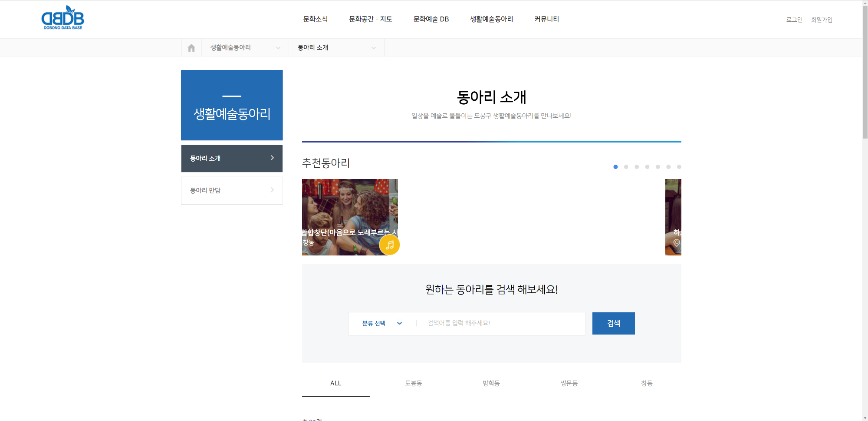Image resolution: width=868 pixels, height=421 pixels.
Task: Click the home icon in breadcrumb
Action: pyautogui.click(x=191, y=48)
